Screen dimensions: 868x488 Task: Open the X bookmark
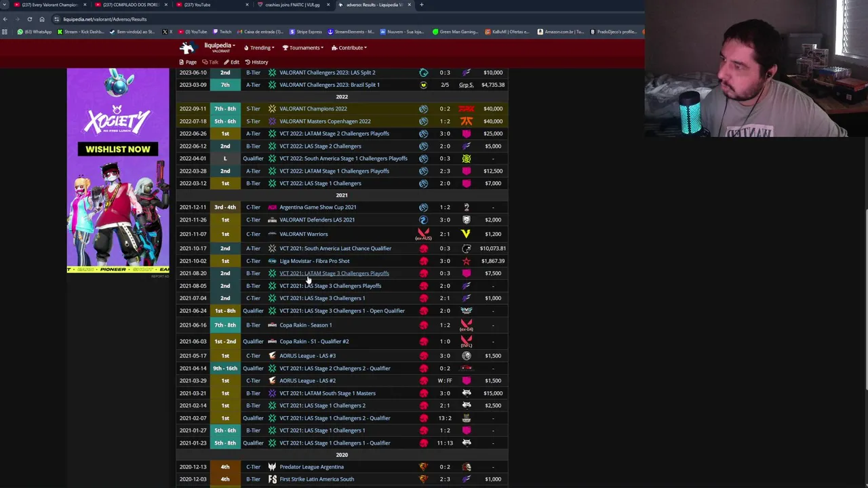click(x=167, y=32)
